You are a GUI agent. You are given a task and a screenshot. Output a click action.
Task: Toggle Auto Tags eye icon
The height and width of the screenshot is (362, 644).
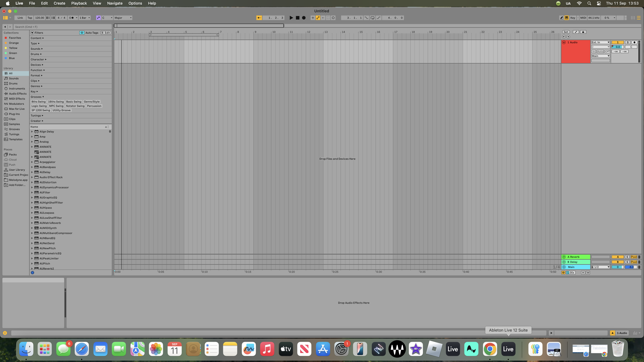point(82,33)
